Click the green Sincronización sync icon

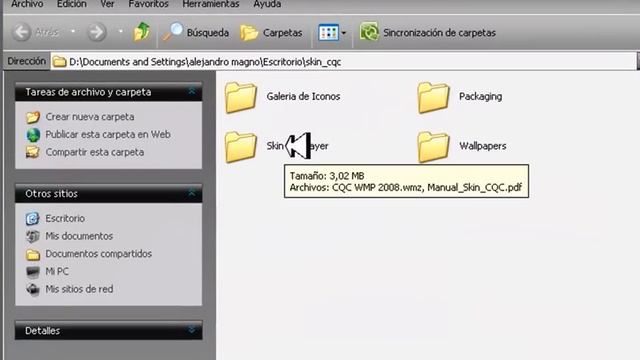point(369,32)
